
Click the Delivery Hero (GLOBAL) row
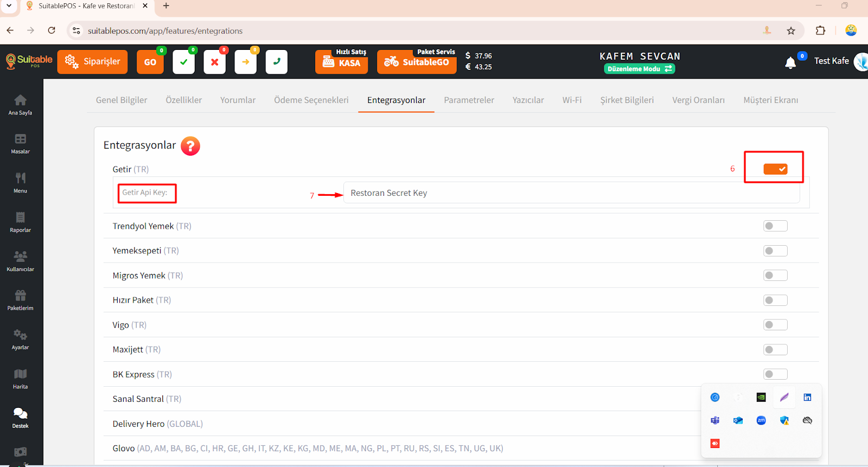point(461,424)
